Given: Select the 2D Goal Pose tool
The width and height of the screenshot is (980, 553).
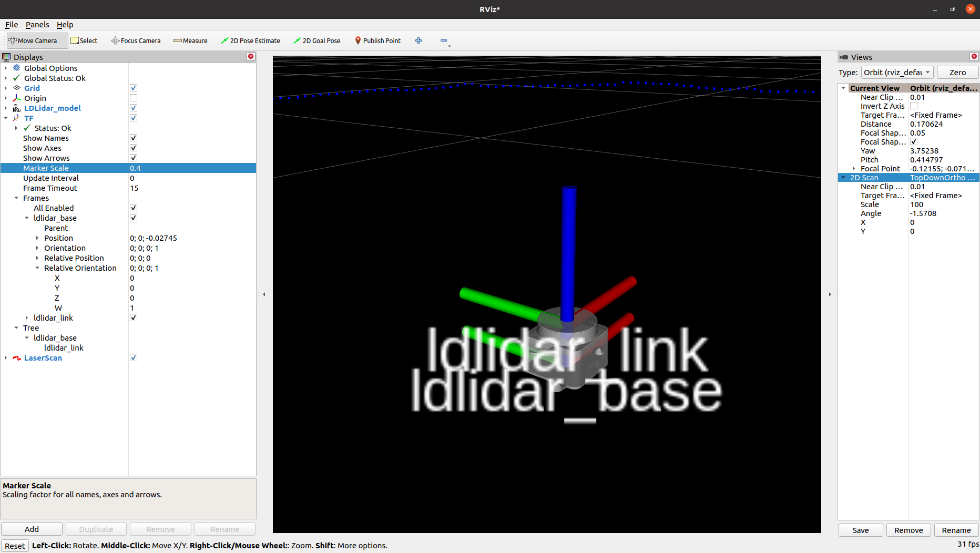Looking at the screenshot, I should [317, 40].
